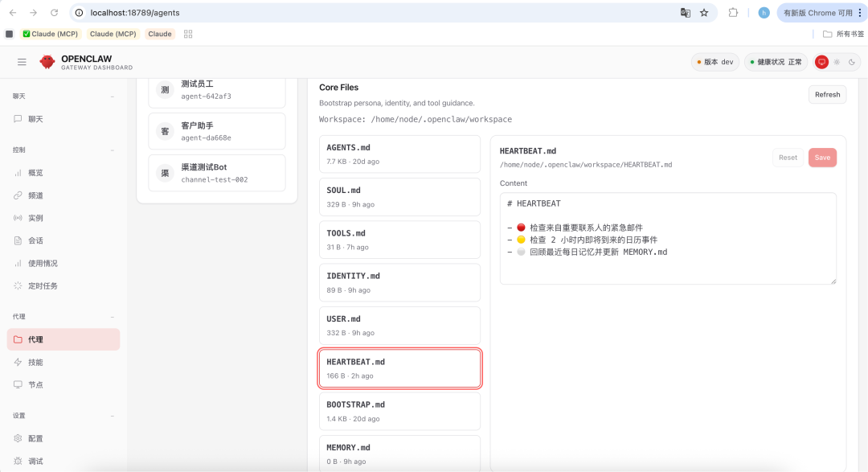Click the dark square bookmark bar icon
The image size is (868, 472).
point(9,34)
